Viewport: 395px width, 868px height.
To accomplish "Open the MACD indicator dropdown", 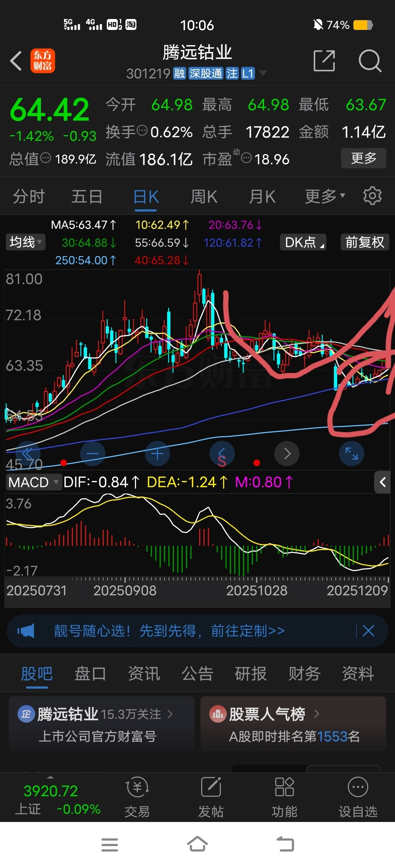I will click(33, 482).
